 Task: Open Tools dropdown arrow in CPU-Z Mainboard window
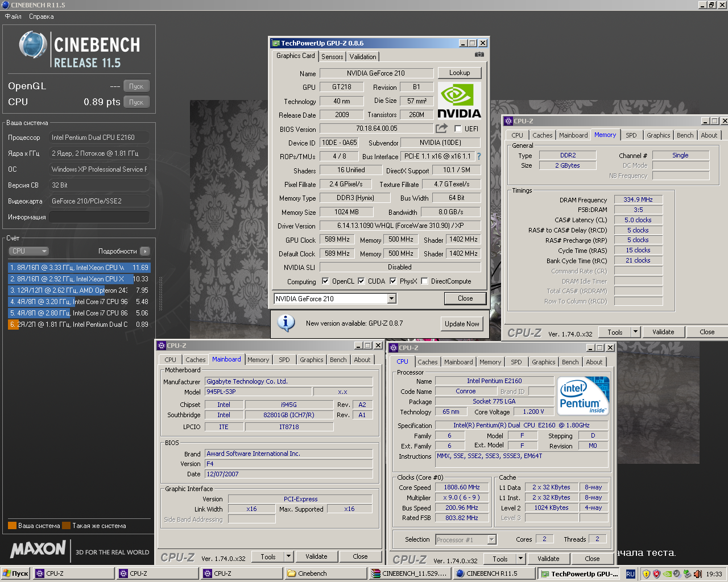(x=288, y=556)
